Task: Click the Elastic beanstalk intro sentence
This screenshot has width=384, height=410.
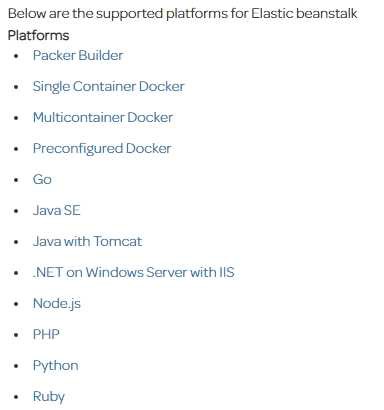Action: (182, 14)
